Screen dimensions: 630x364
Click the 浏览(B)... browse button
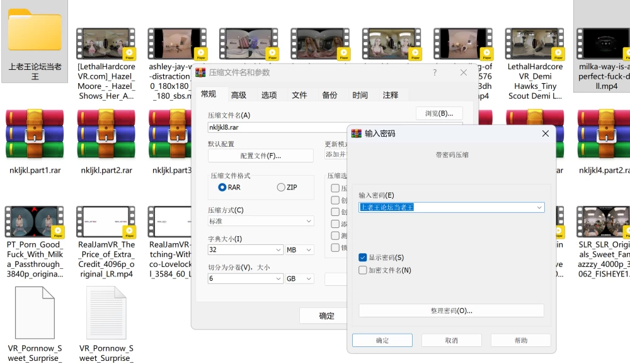[439, 113]
